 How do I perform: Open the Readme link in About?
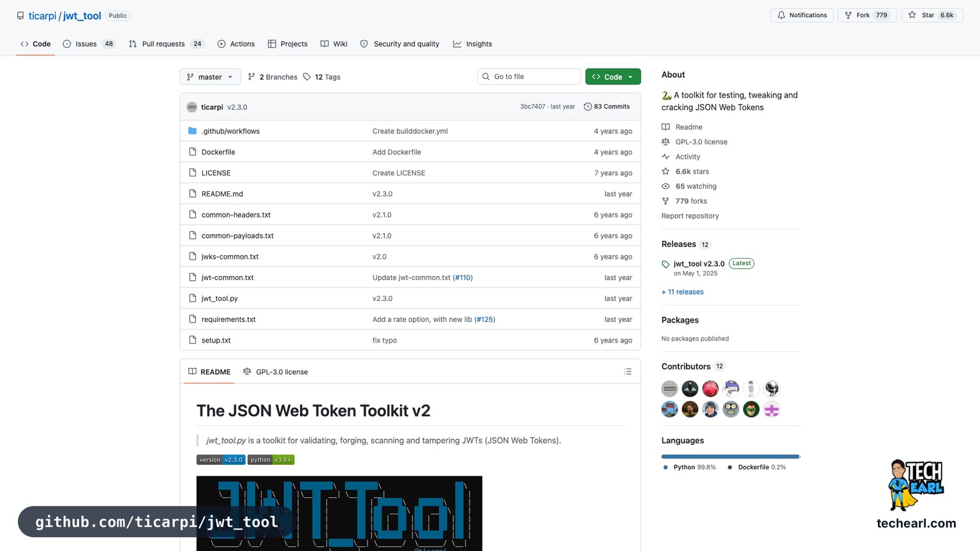click(682, 128)
